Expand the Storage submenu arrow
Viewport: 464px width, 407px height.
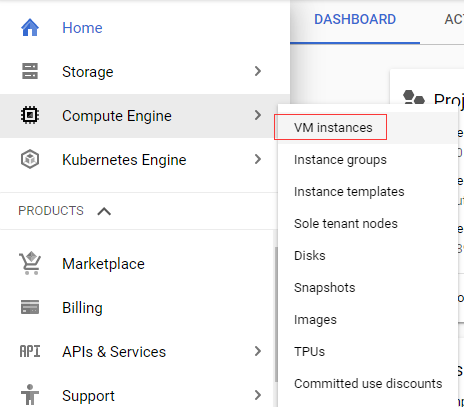[x=258, y=71]
